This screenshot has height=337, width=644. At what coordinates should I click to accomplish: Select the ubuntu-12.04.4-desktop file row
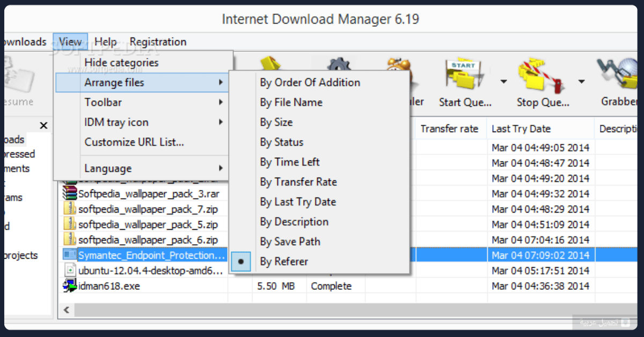coord(150,271)
